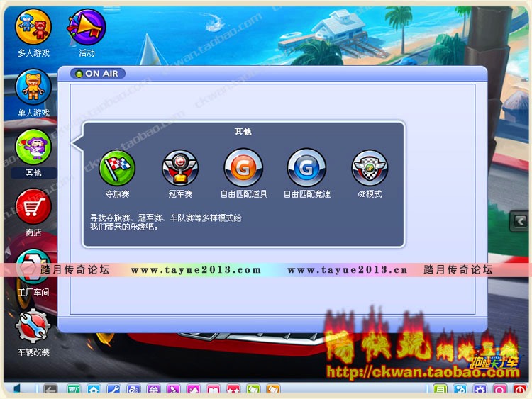This screenshot has width=532, height=399.
Task: Click the red power icon at bottom right
Action: coord(520,390)
